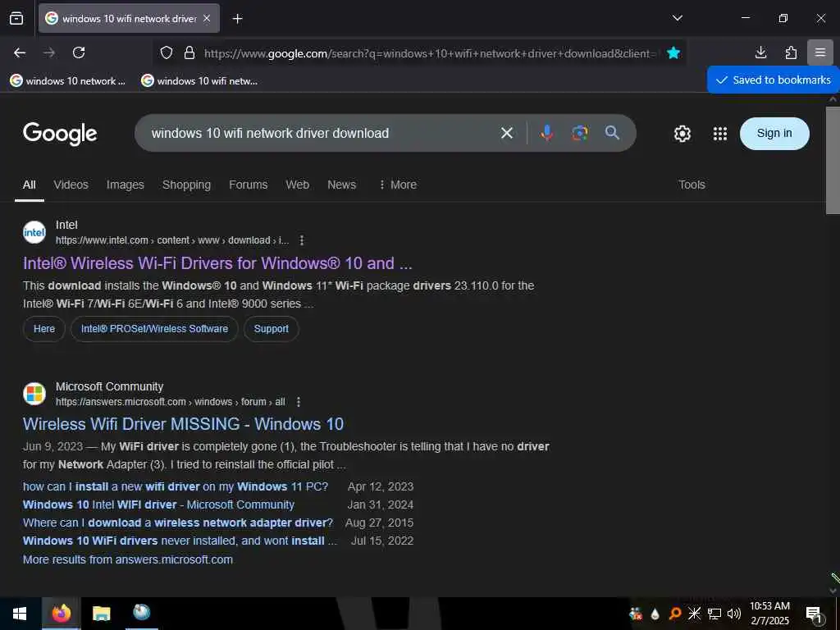The height and width of the screenshot is (630, 840).
Task: Open search Tools options
Action: (x=692, y=185)
